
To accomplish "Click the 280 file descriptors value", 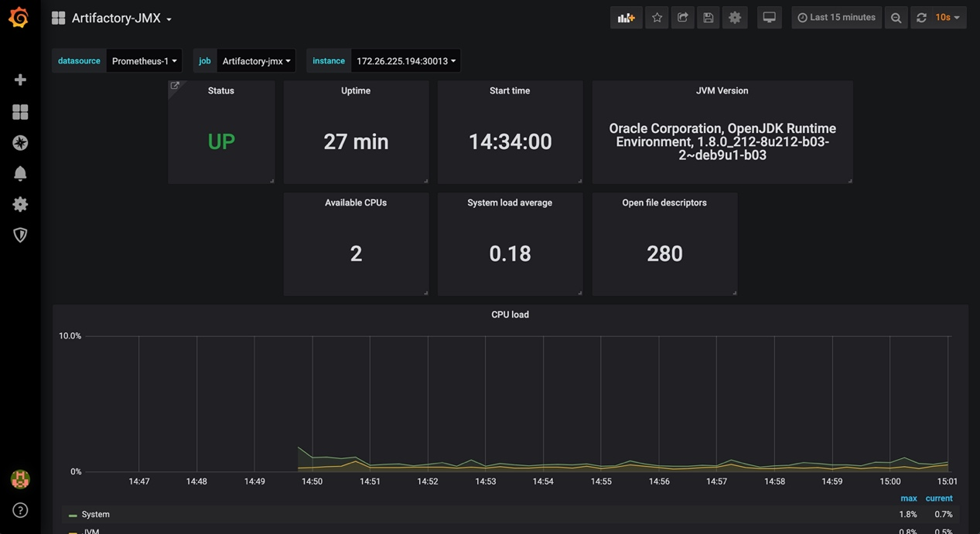I will pyautogui.click(x=664, y=253).
